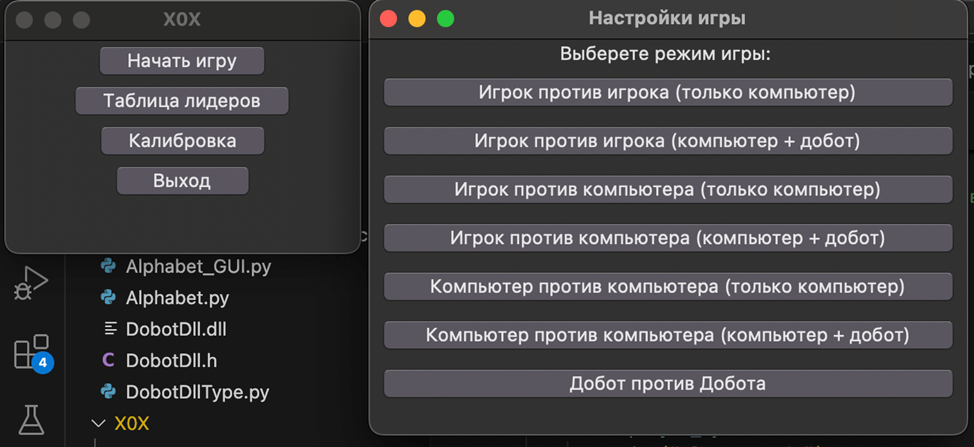
Task: Start the game with Начать игру
Action: (182, 61)
